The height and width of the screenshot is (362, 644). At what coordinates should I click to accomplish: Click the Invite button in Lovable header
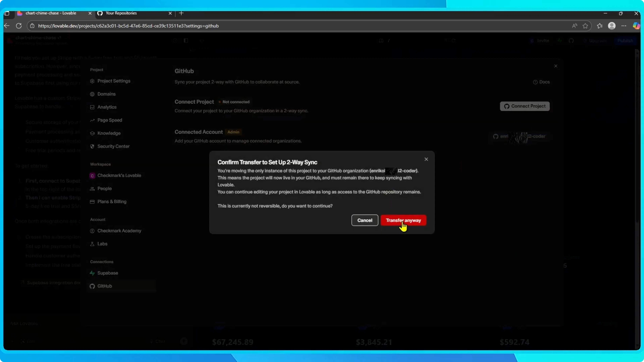[x=540, y=41]
